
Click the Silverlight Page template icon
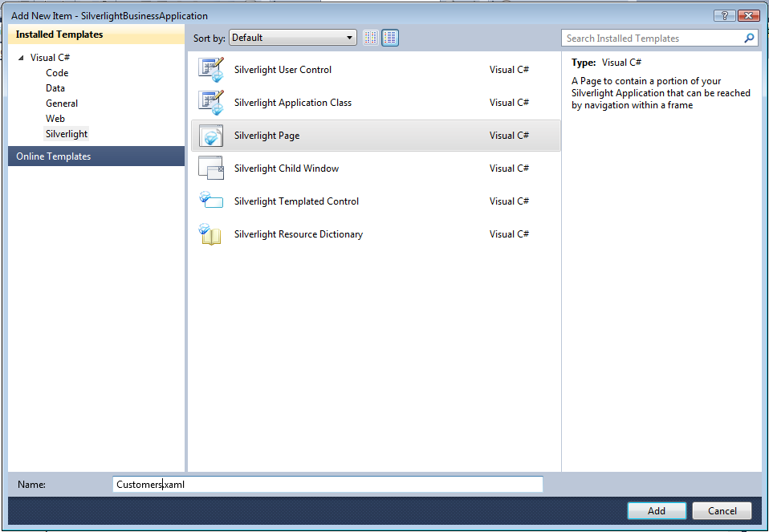[x=210, y=136]
